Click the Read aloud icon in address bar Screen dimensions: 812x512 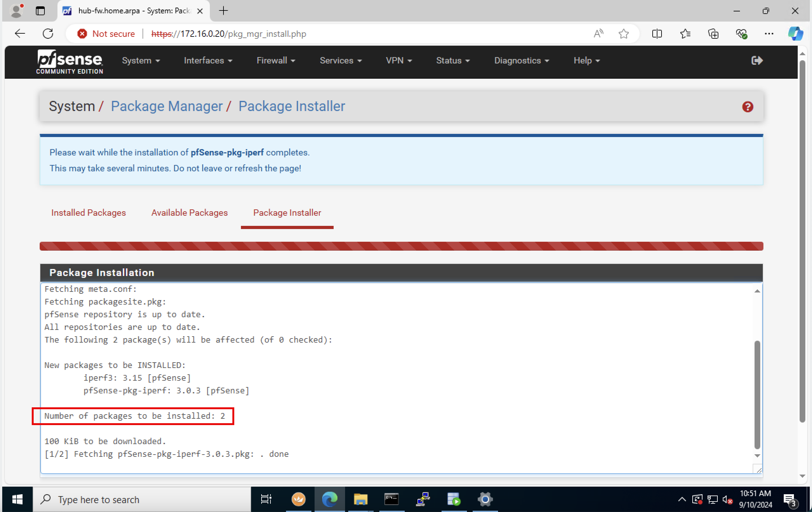point(598,34)
